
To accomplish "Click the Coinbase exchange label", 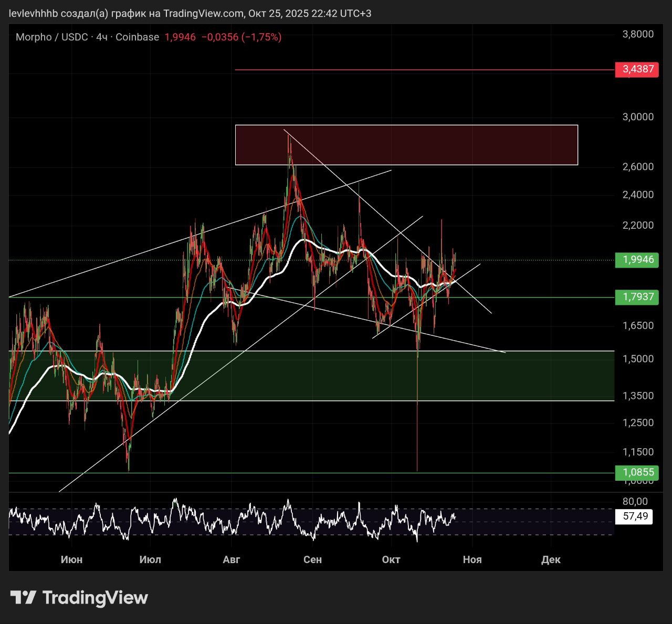I will pos(137,37).
